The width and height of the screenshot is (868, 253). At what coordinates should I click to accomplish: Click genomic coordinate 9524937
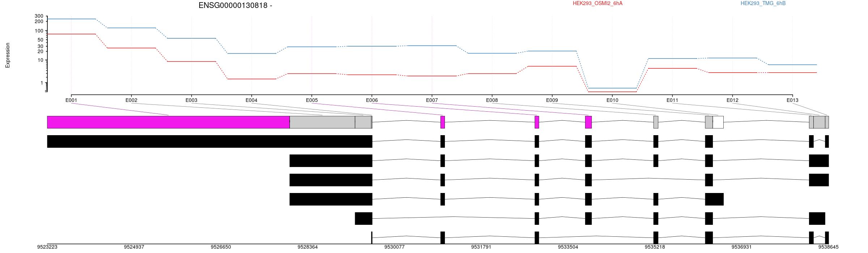[134, 247]
